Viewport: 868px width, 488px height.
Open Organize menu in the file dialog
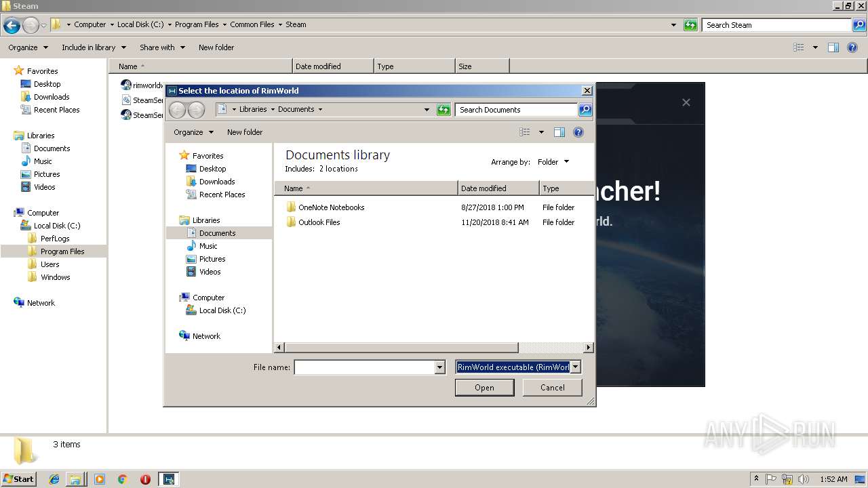193,132
